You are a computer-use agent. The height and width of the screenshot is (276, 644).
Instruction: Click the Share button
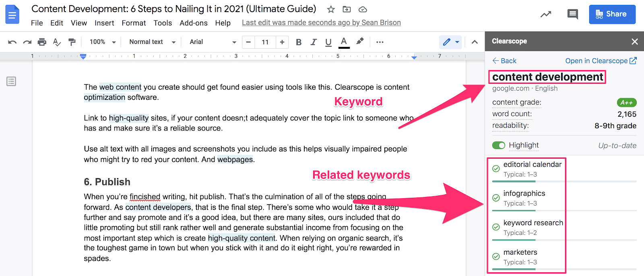pyautogui.click(x=612, y=15)
